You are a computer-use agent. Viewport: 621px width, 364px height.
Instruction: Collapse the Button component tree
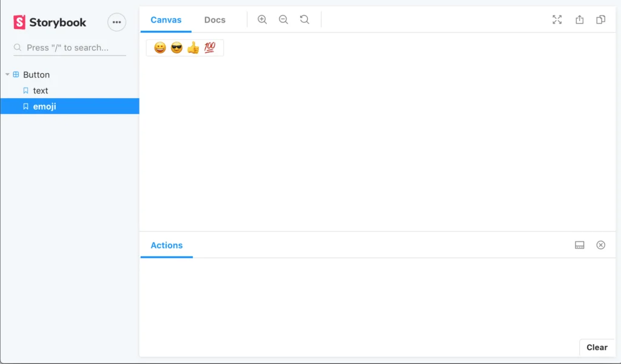click(x=7, y=74)
